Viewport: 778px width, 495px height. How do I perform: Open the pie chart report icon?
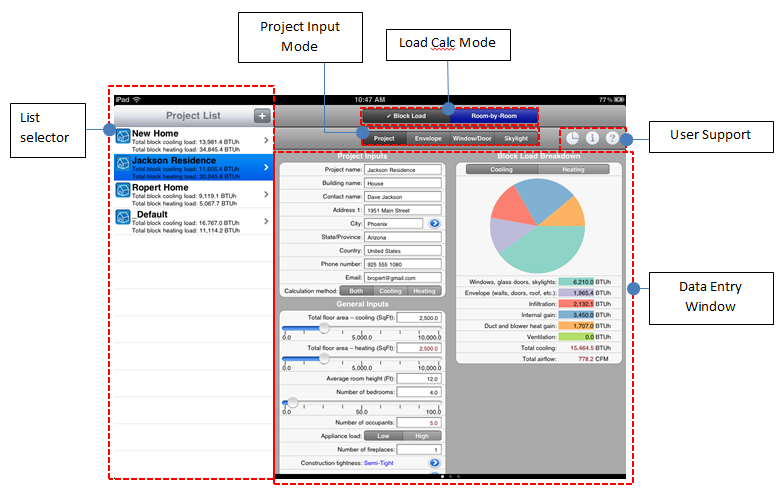573,139
